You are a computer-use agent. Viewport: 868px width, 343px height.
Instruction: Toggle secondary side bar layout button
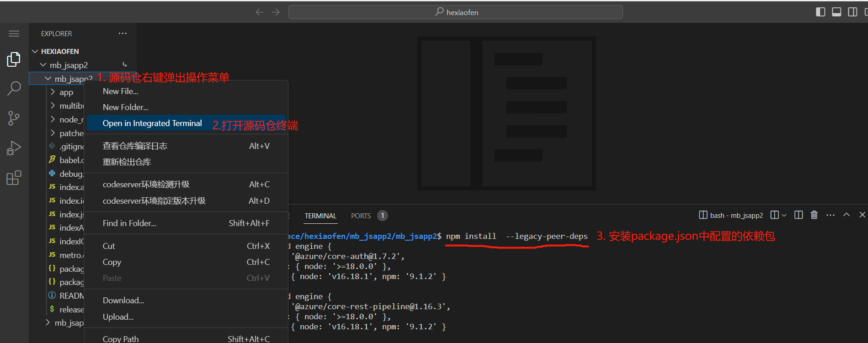click(852, 12)
